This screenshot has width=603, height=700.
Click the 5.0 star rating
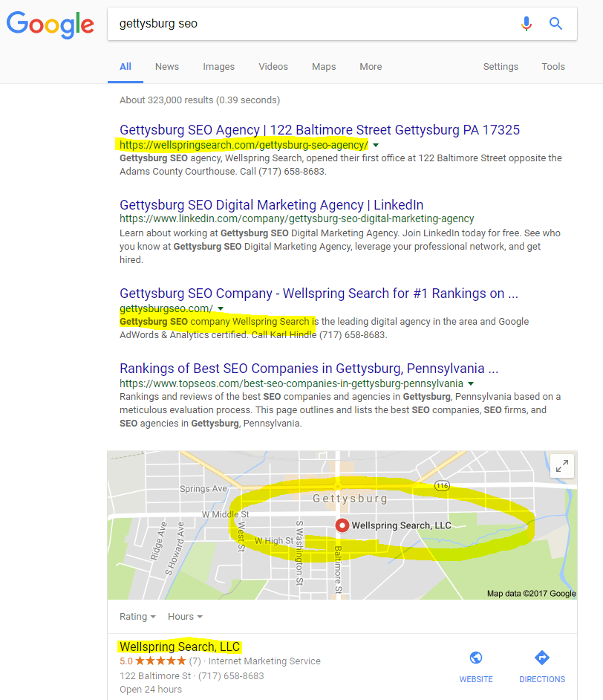coord(152,661)
